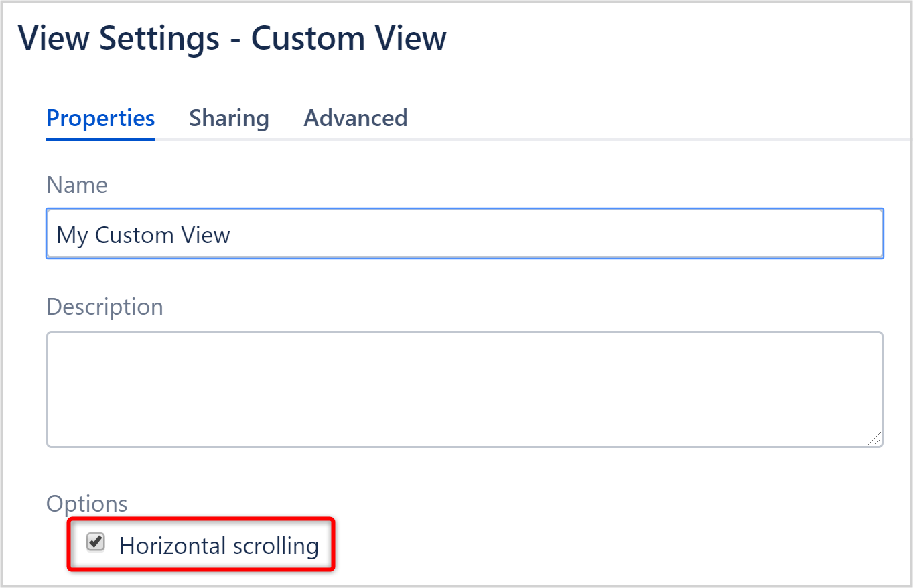Click the View Settings dialog title
This screenshot has height=588, width=913.
tap(232, 38)
